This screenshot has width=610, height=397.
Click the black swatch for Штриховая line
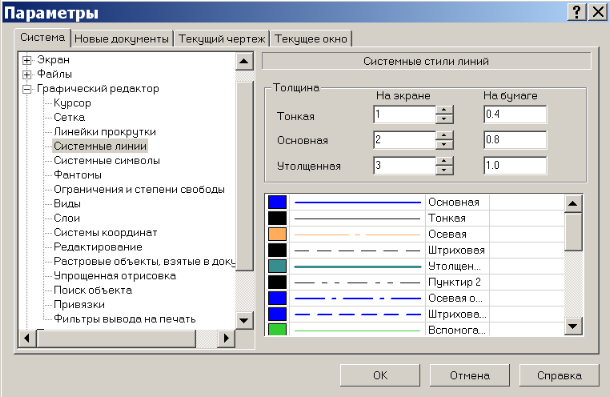[x=277, y=250]
